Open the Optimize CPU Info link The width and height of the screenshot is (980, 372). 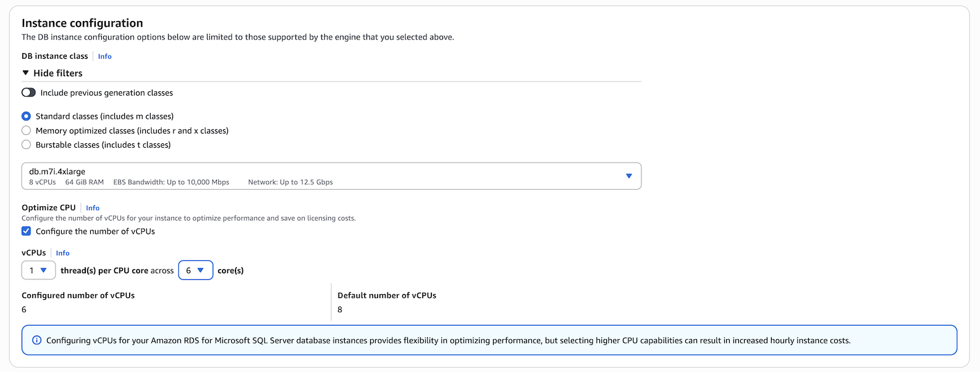[92, 208]
